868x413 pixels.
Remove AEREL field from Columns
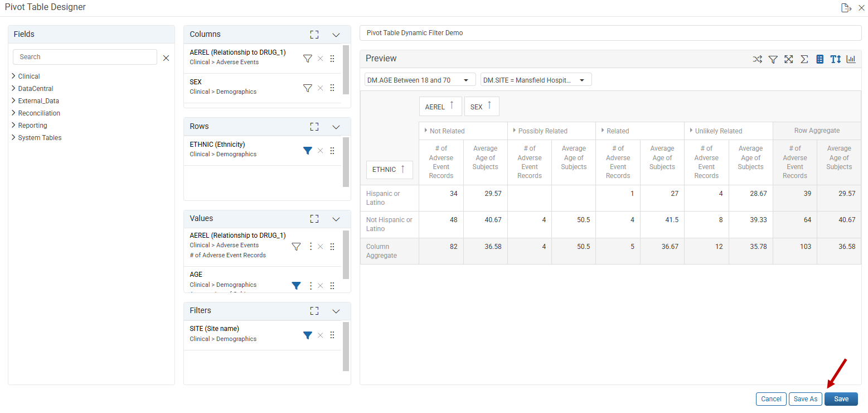(320, 58)
